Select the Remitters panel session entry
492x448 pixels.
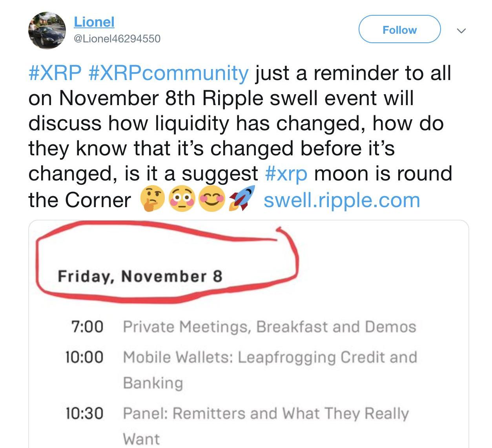click(x=237, y=426)
